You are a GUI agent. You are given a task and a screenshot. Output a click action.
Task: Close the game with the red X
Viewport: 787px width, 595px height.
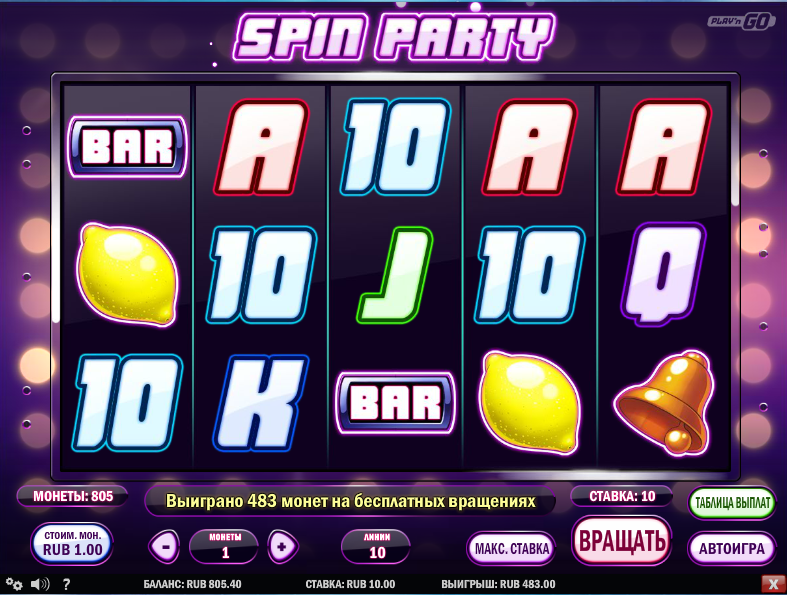click(x=771, y=583)
